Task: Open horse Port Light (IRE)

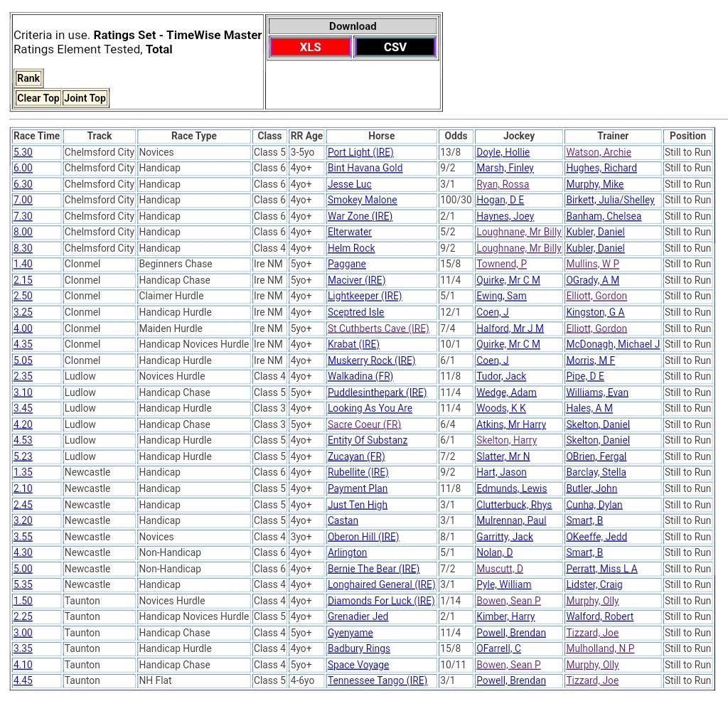Action: tap(360, 152)
